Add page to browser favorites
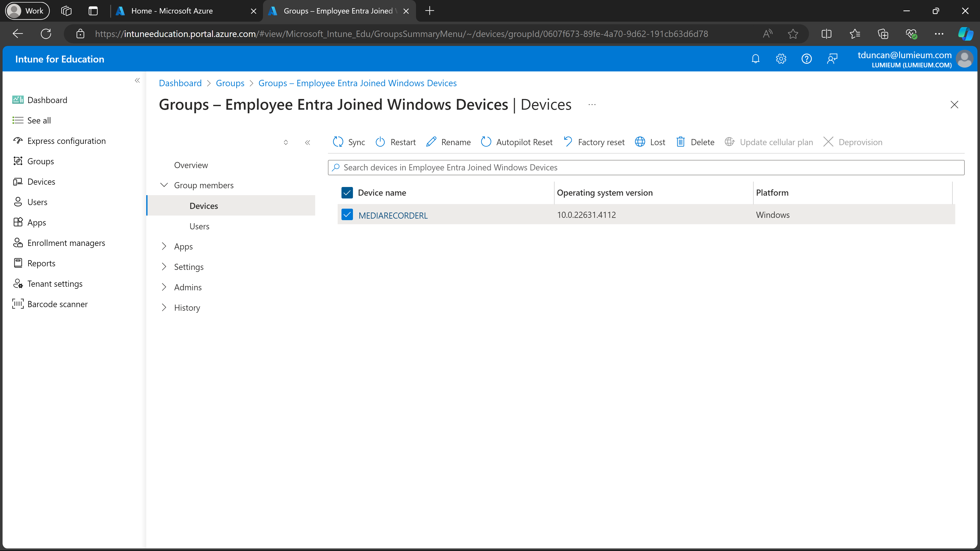Image resolution: width=980 pixels, height=551 pixels. point(793,34)
